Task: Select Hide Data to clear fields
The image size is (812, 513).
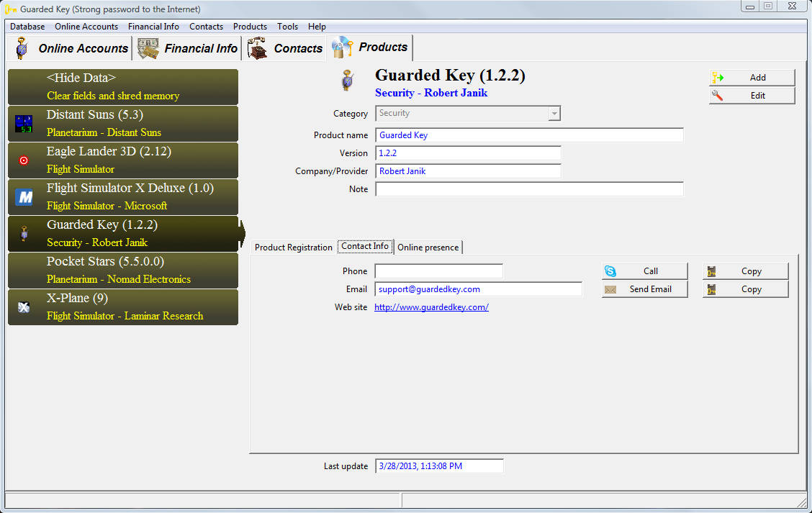Action: [x=123, y=87]
